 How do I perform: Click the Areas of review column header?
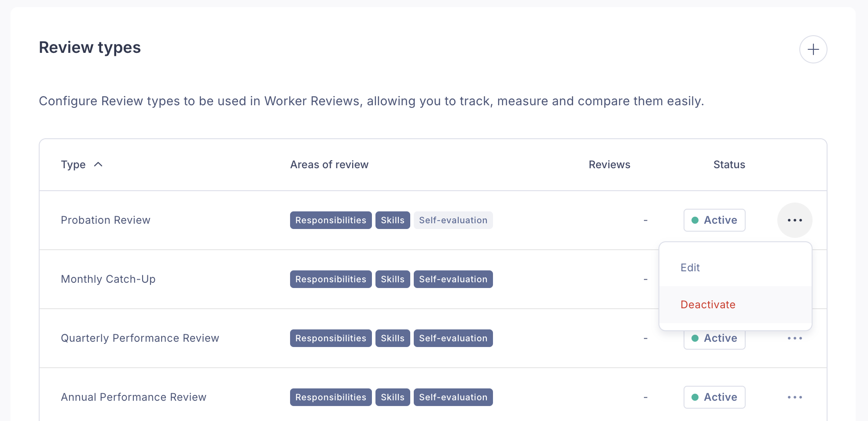pos(329,165)
